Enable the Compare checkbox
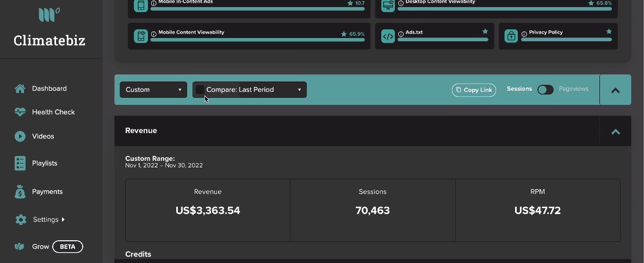Screen dimensions: 644x263 [x=200, y=90]
